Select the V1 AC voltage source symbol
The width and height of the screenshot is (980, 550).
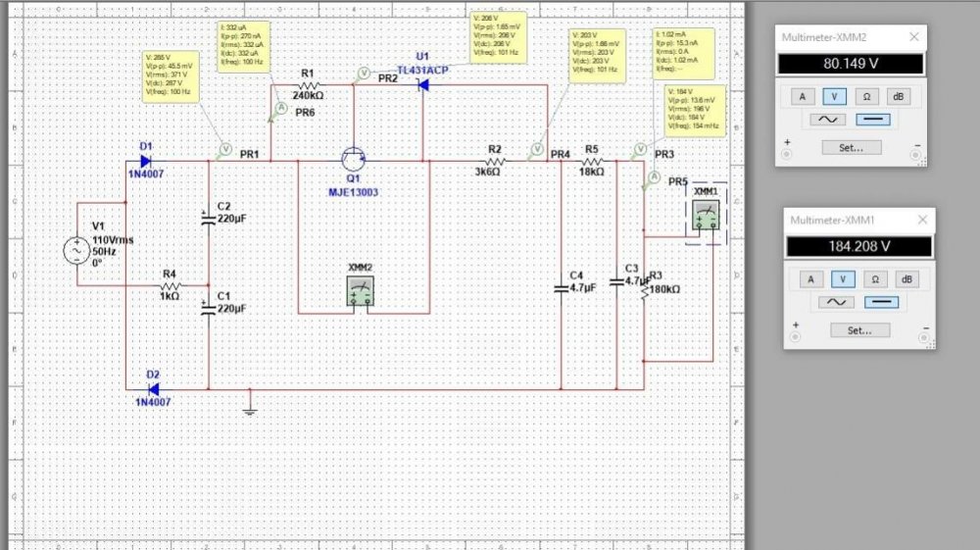[77, 251]
